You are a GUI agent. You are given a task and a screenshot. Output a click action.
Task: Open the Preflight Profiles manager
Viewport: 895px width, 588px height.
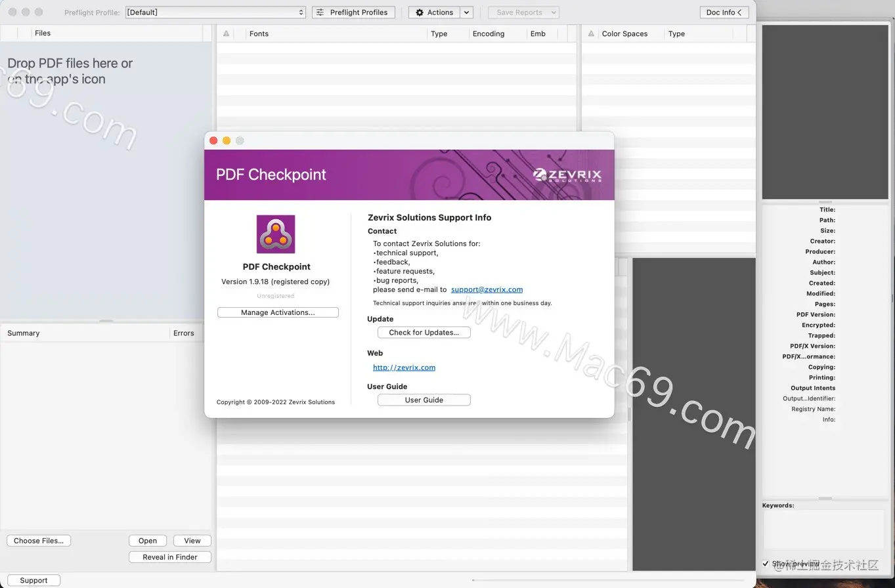[x=353, y=12]
